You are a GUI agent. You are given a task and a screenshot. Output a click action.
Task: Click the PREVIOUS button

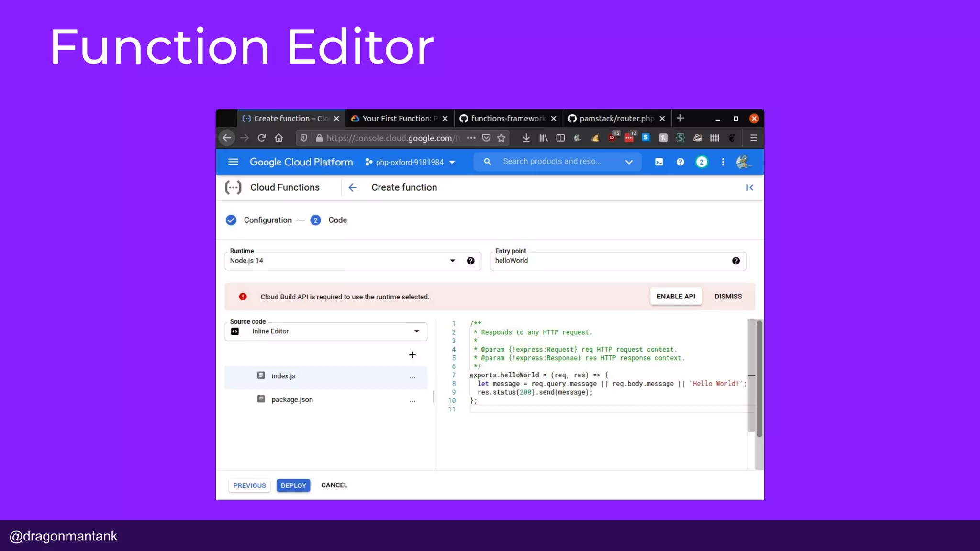click(x=249, y=485)
